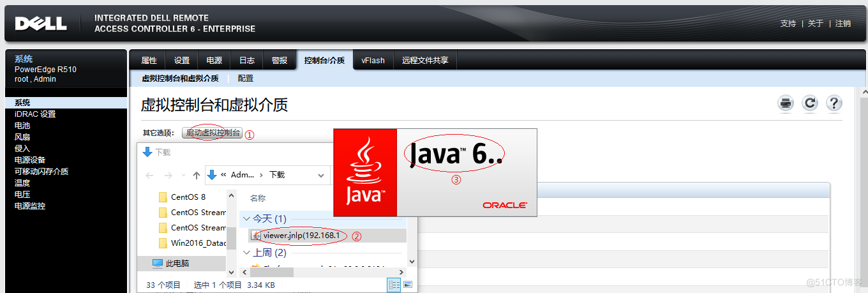Click the 关于 link in header
Viewport: 868px width, 293px height.
[x=816, y=24]
